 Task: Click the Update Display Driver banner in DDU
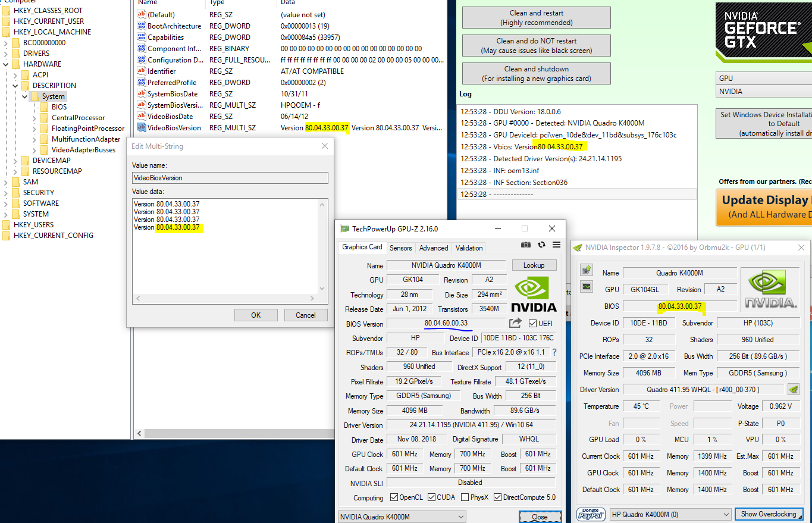(x=764, y=206)
